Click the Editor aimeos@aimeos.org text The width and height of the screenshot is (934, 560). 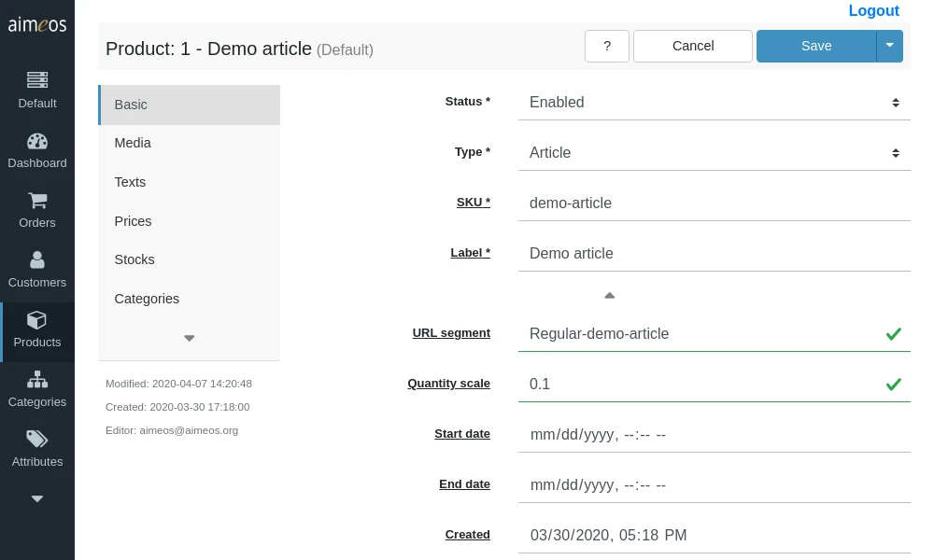(172, 430)
